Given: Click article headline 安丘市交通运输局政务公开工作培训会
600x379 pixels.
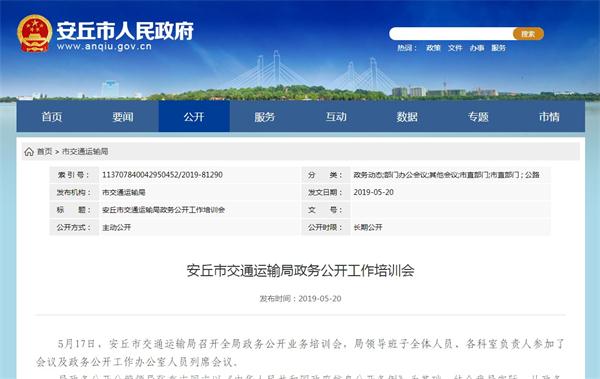Looking at the screenshot, I should (x=300, y=271).
